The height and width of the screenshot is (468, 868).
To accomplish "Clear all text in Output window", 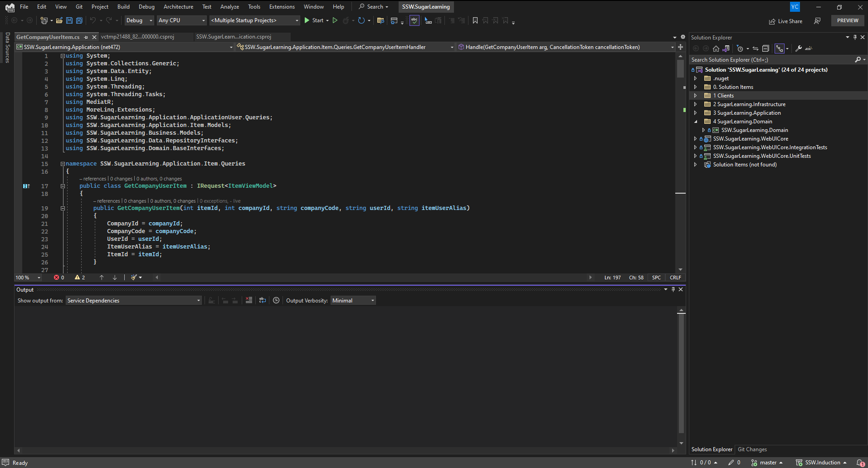I will point(249,300).
